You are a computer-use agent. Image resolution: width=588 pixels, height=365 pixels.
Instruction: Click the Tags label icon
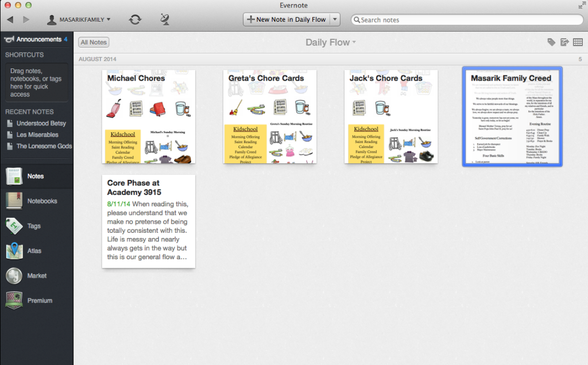tap(14, 226)
